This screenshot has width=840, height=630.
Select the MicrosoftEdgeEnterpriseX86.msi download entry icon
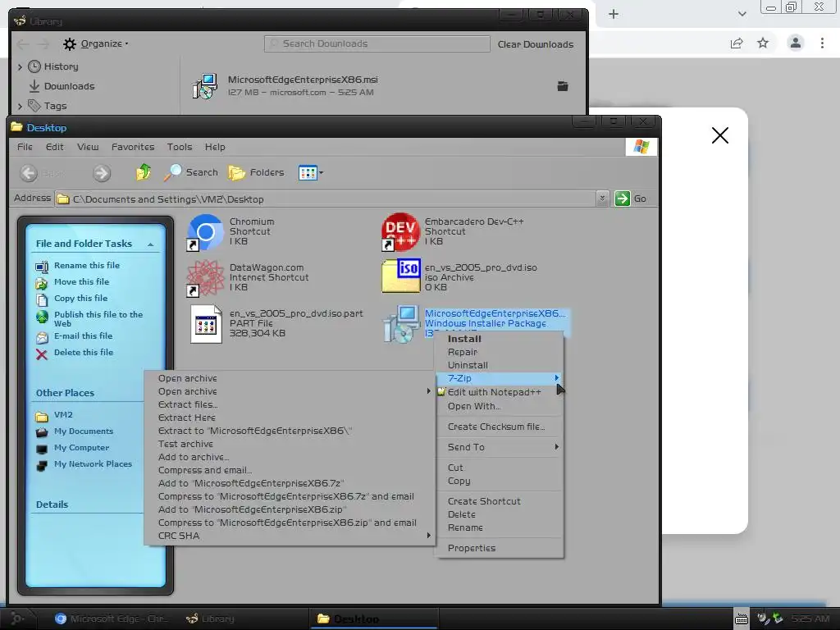204,86
